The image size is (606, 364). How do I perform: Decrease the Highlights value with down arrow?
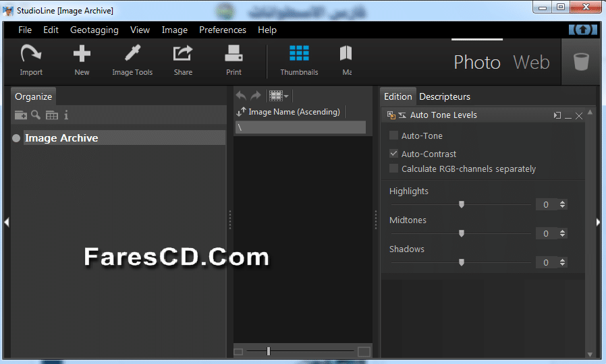point(563,207)
